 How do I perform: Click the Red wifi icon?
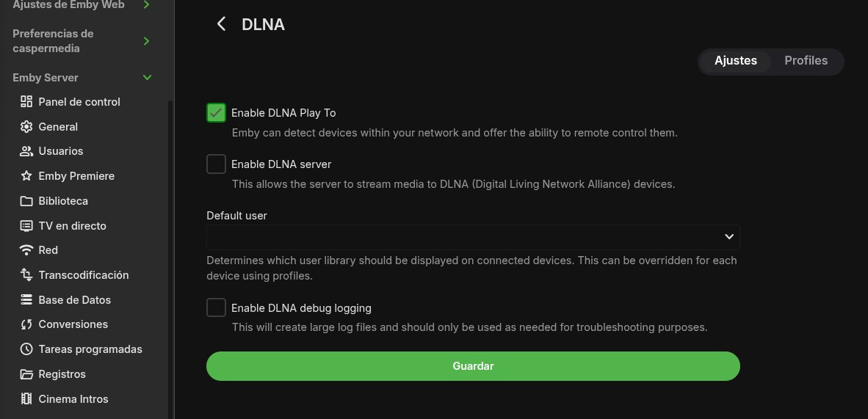[x=26, y=250]
